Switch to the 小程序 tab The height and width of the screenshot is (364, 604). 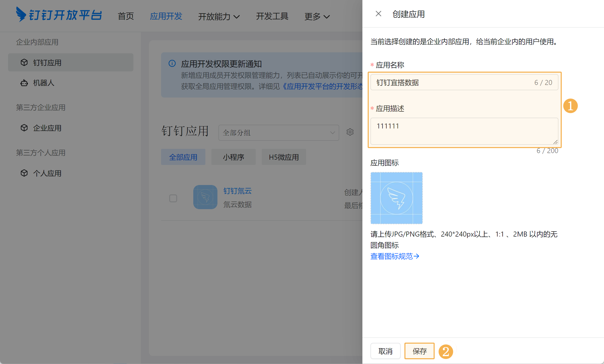233,157
